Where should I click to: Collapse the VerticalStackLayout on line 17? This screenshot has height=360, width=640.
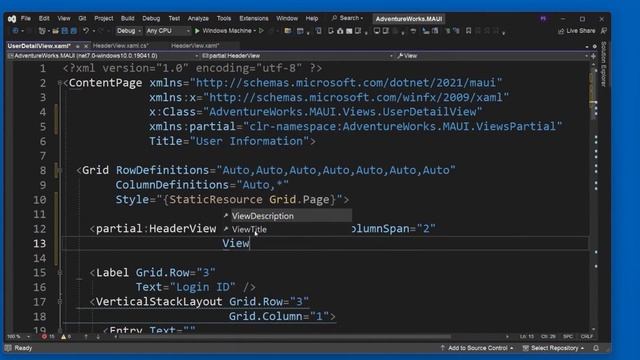click(60, 302)
